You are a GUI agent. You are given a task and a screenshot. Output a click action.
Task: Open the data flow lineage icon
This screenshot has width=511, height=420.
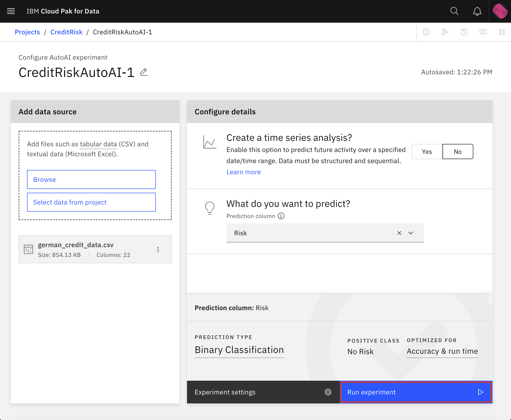445,32
